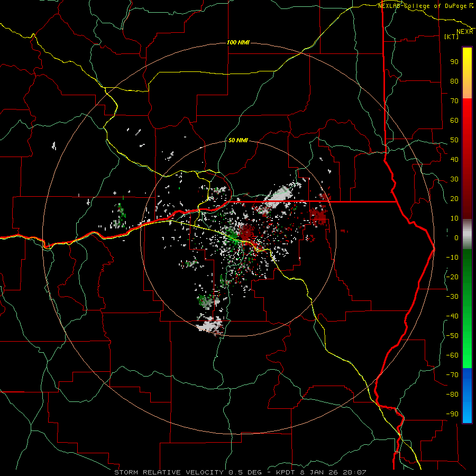Click the [KT] units label

[452, 36]
